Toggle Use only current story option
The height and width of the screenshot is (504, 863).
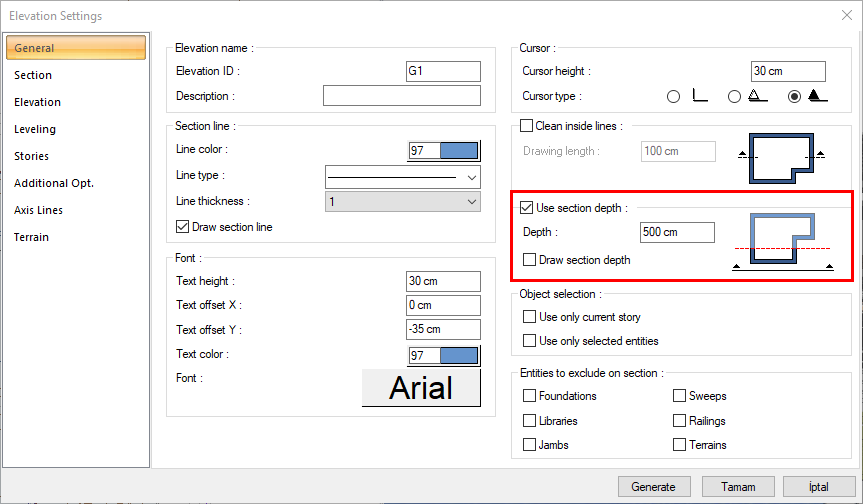point(530,317)
